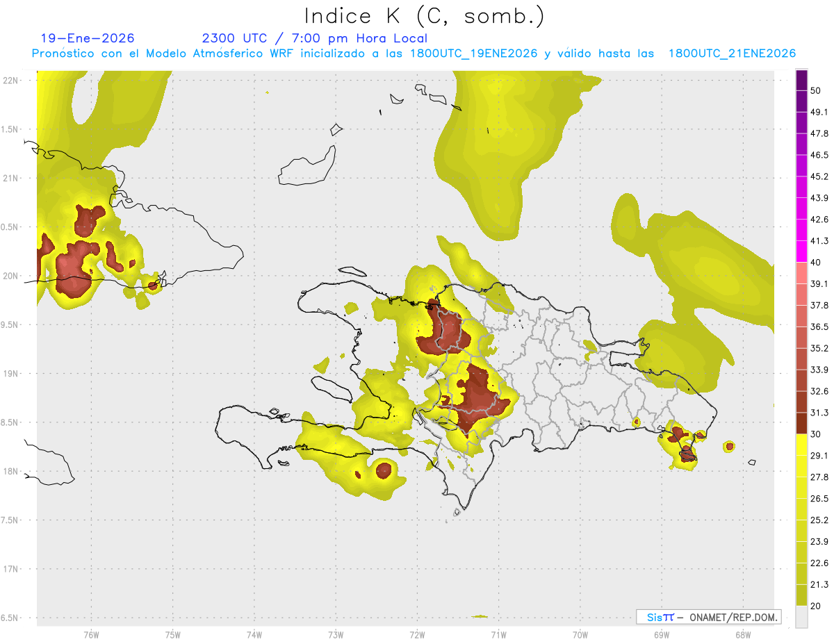Click the map title "Indice K (C, somb.)"
834x644 pixels.
[x=424, y=15]
